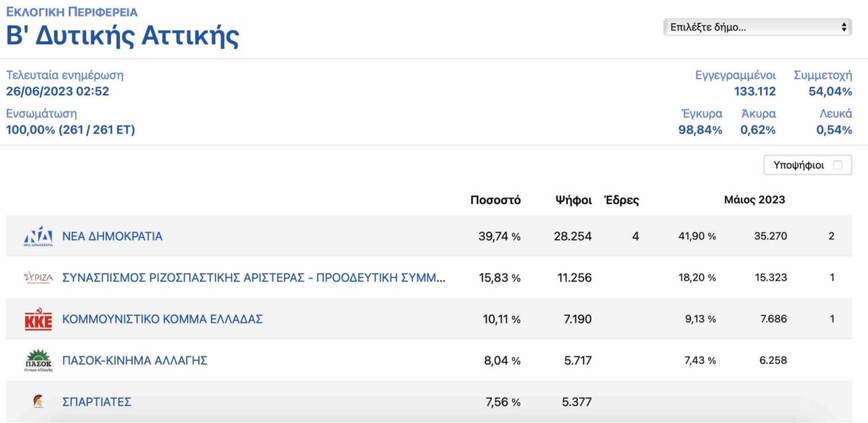This screenshot has width=868, height=423.
Task: Click the 41,90 % May 2023 percentage
Action: tap(697, 236)
